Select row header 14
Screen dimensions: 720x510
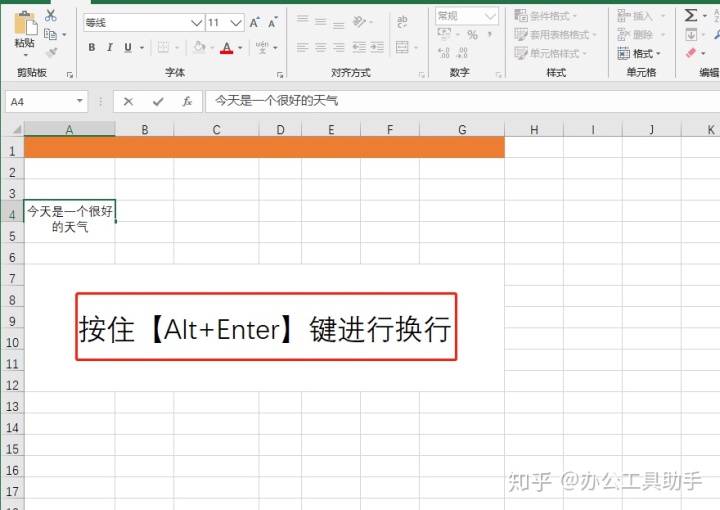[12, 427]
